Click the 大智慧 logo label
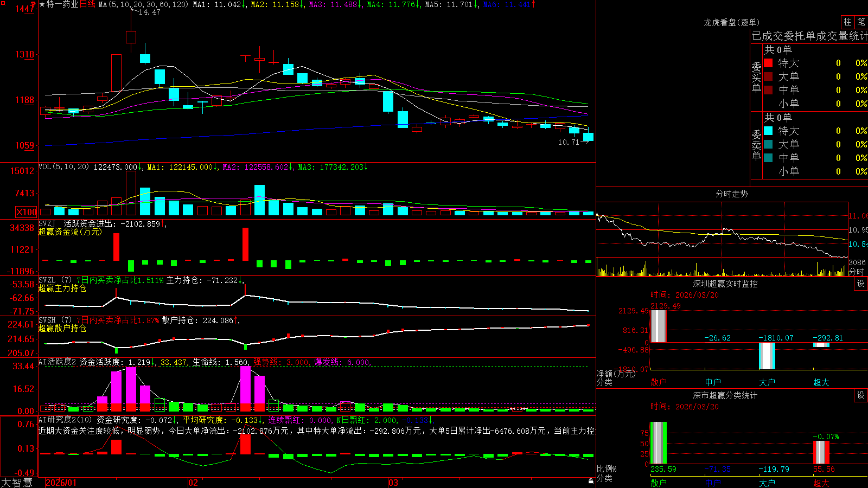This screenshot has height=488, width=868. pyautogui.click(x=17, y=483)
